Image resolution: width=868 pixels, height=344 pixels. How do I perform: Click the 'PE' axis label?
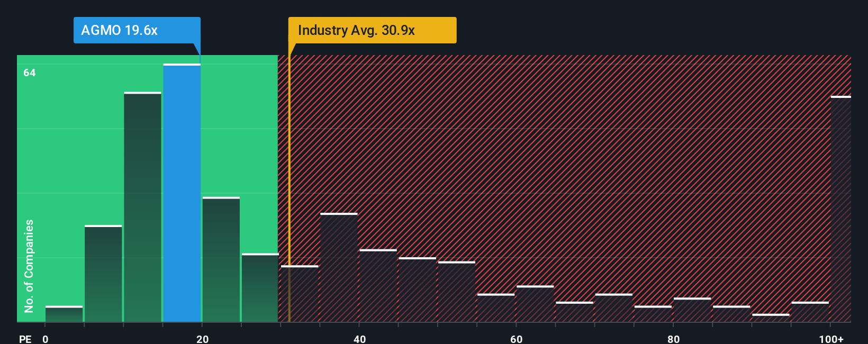[25, 339]
